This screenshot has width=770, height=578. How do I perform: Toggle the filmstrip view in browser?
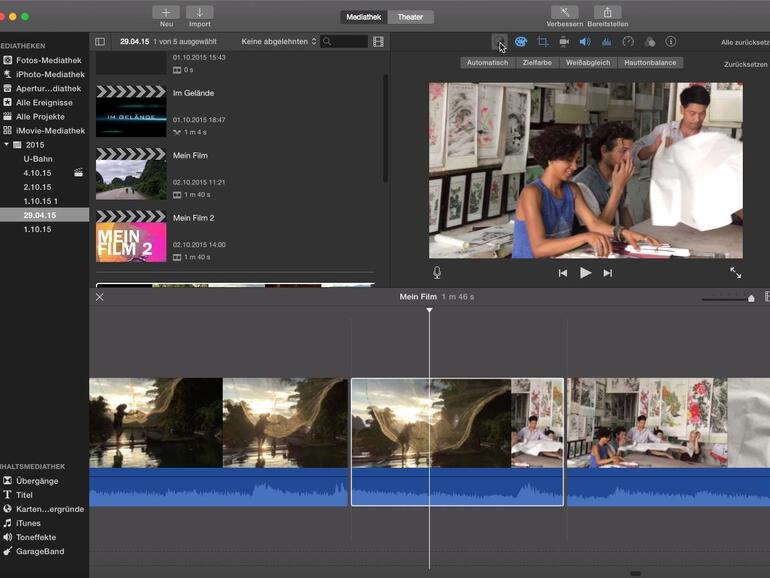coord(378,42)
